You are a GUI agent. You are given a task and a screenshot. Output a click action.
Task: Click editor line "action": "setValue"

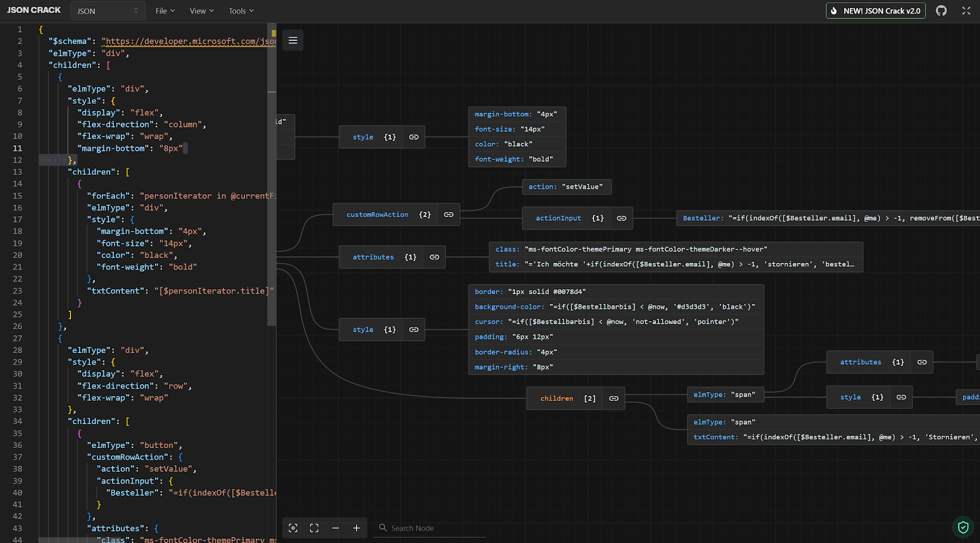click(146, 469)
